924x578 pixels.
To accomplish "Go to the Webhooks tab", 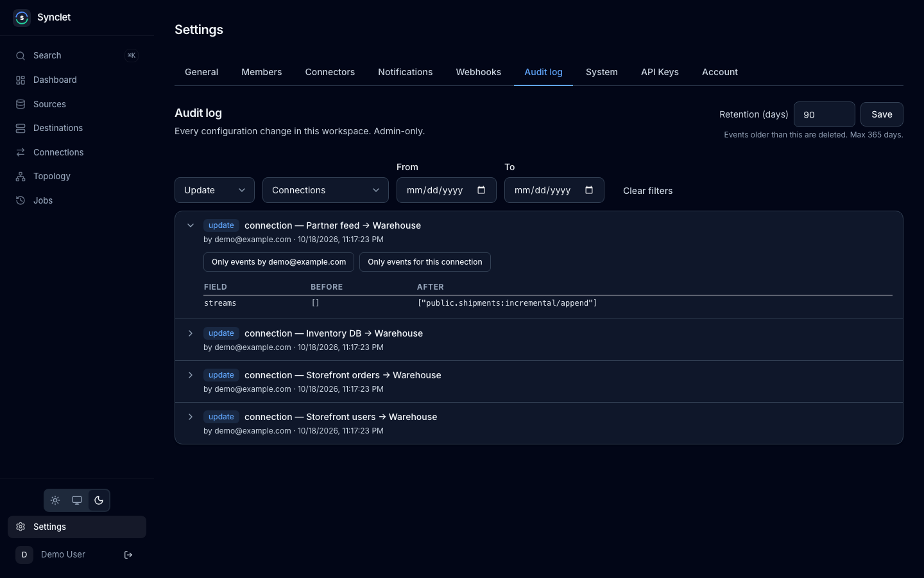I will coord(479,72).
